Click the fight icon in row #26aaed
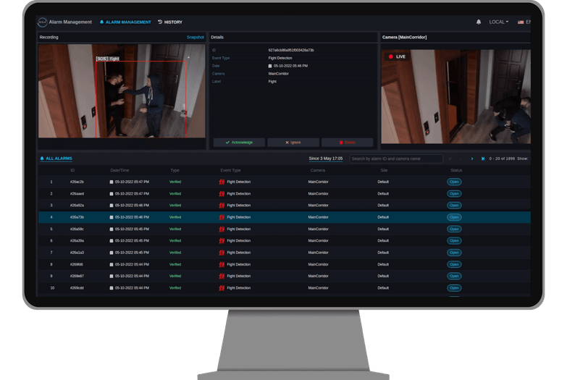Viewport: 588px width, 380px height. coord(222,194)
